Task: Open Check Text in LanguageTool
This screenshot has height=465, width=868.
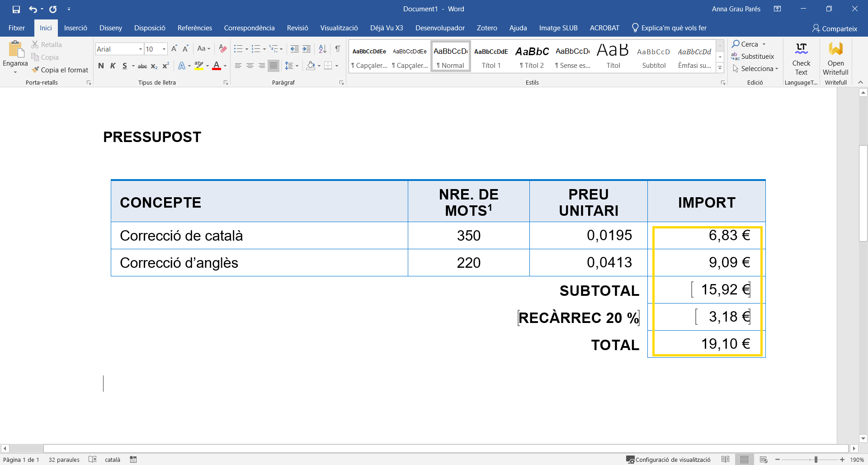Action: 801,60
